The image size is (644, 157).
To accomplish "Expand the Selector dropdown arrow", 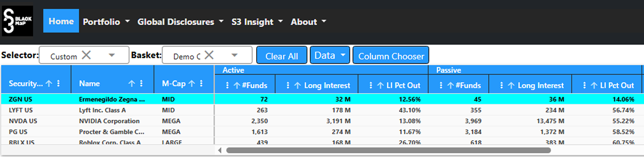I will [x=112, y=55].
